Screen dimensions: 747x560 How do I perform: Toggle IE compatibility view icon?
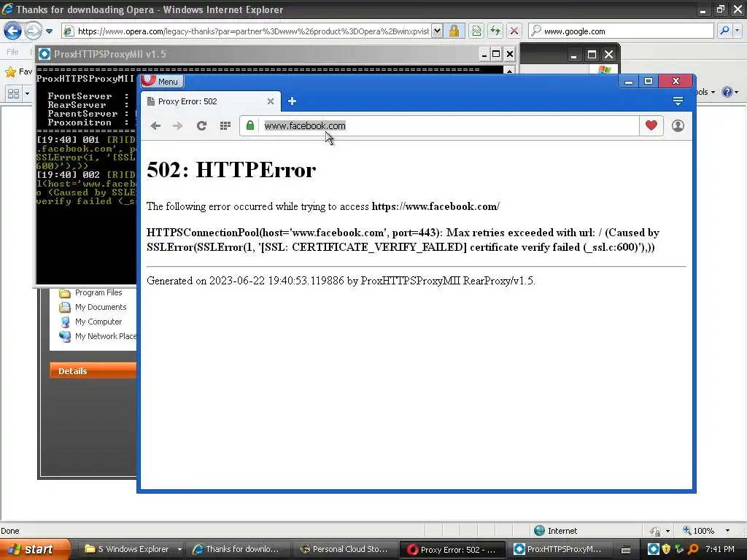[476, 31]
